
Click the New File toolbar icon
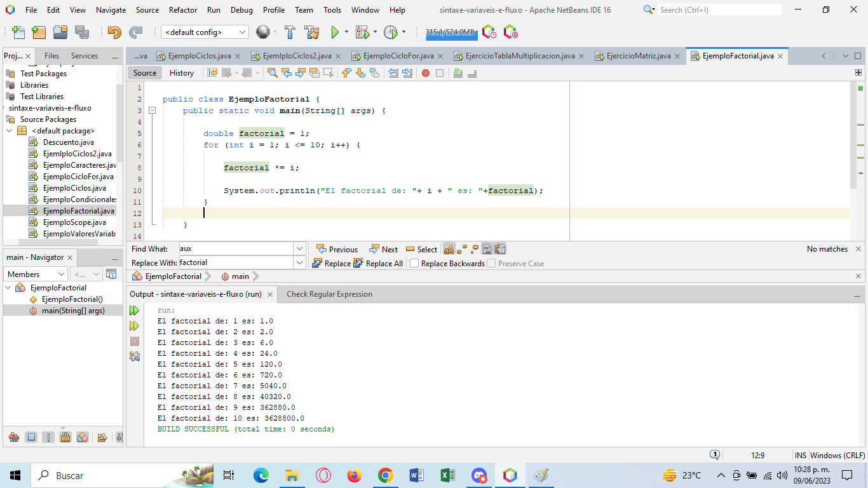point(18,32)
